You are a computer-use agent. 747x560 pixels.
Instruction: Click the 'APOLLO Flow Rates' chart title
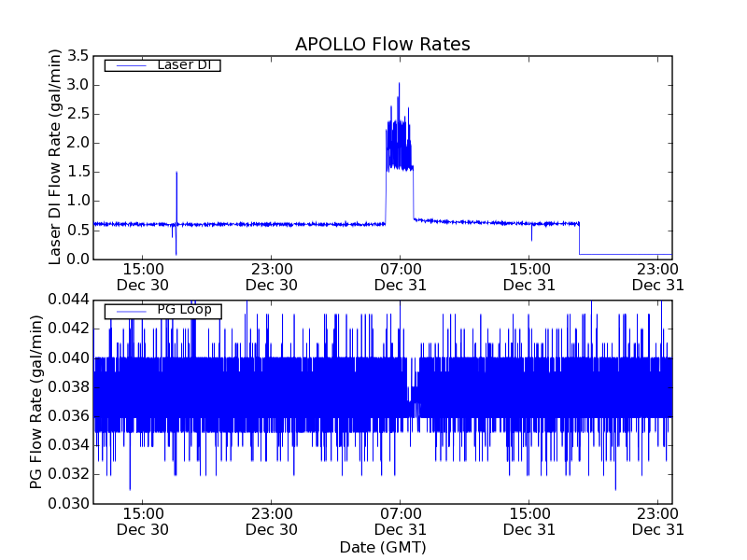(383, 44)
